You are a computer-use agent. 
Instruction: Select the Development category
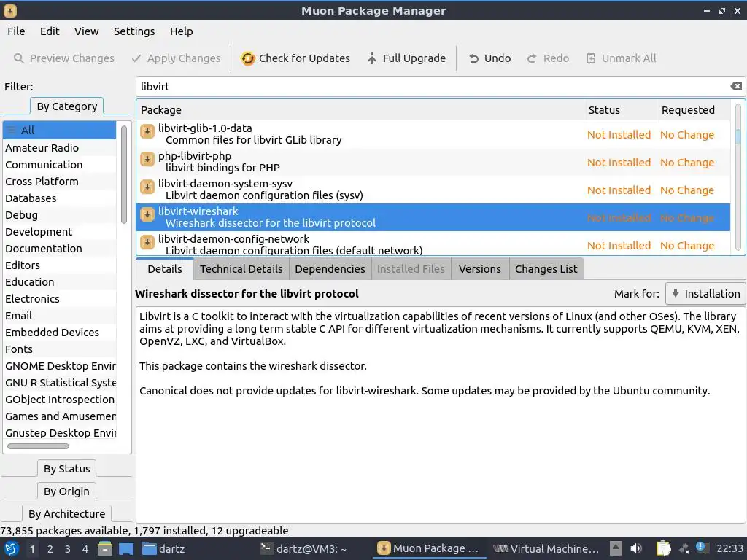(60, 231)
